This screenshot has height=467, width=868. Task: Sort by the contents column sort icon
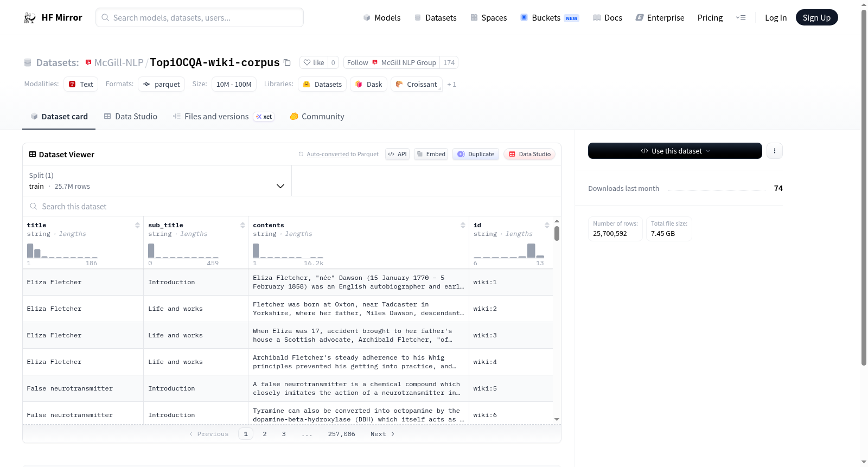pos(463,225)
